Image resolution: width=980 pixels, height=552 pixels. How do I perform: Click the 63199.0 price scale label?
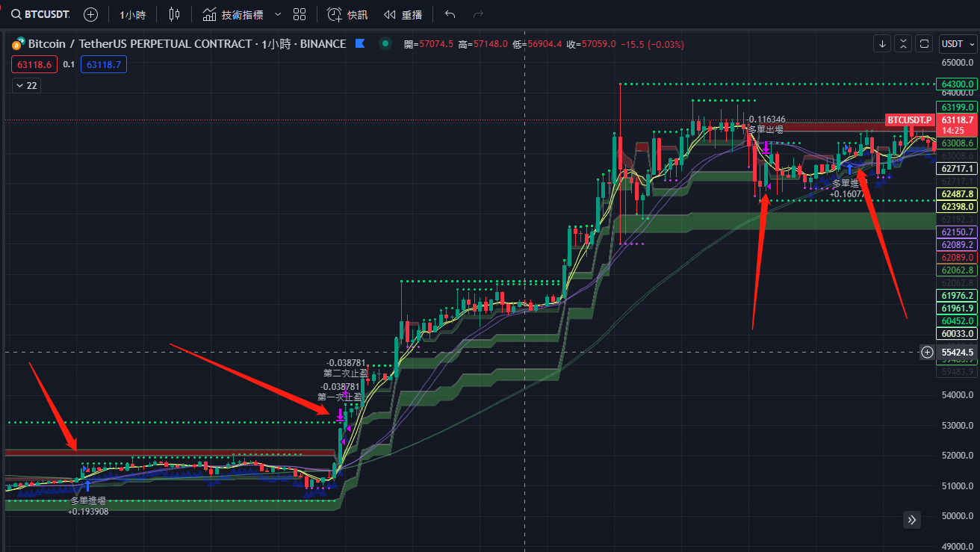957,108
